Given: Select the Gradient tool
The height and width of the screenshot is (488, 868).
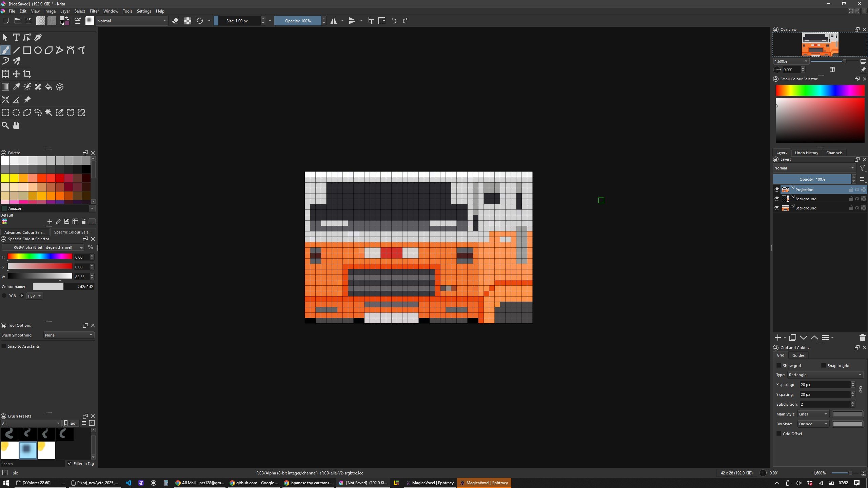Looking at the screenshot, I should pos(5,87).
